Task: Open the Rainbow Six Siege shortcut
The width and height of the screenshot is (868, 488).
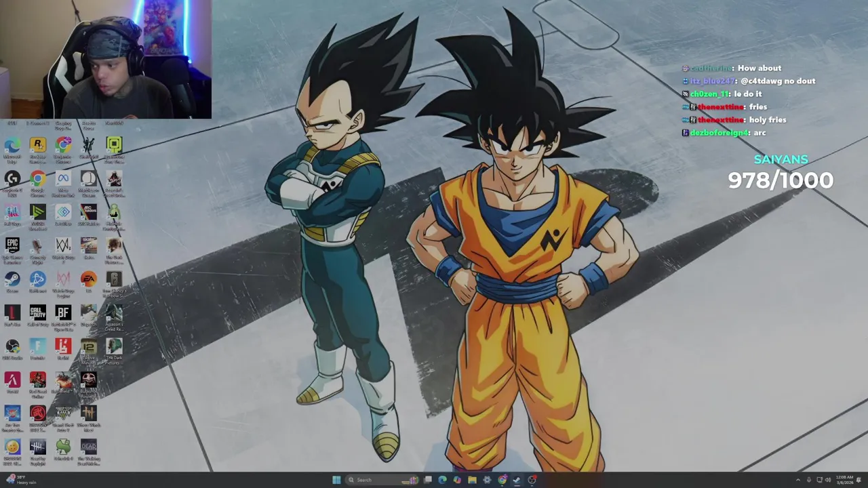Action: coord(114,283)
